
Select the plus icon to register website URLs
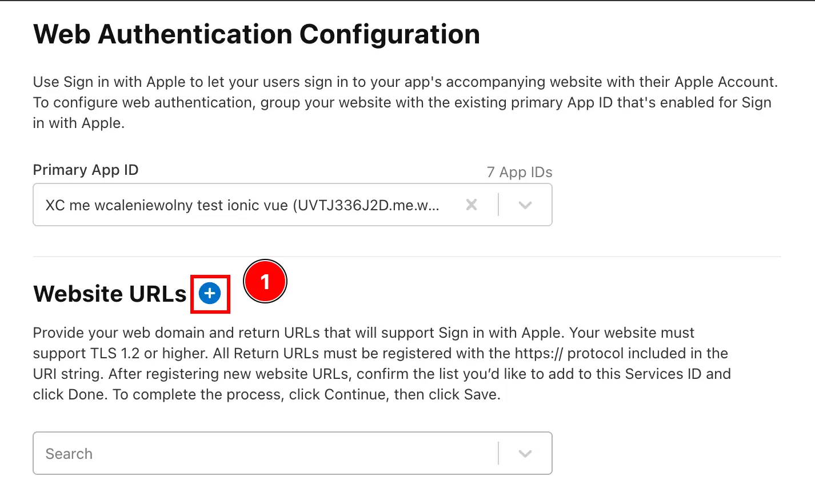coord(210,293)
